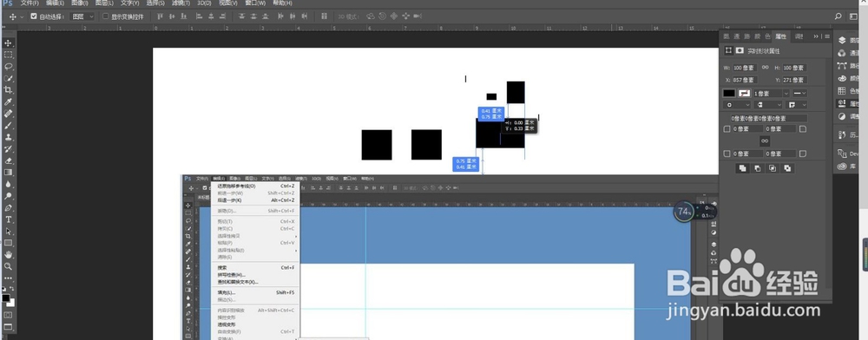Switch foreground and background colors

coord(11,289)
